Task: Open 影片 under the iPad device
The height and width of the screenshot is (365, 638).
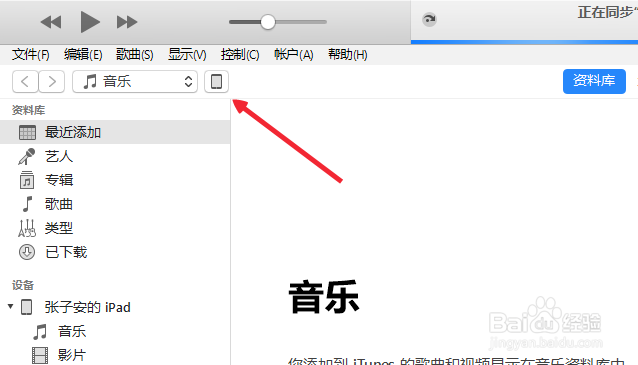Action: [115, 355]
